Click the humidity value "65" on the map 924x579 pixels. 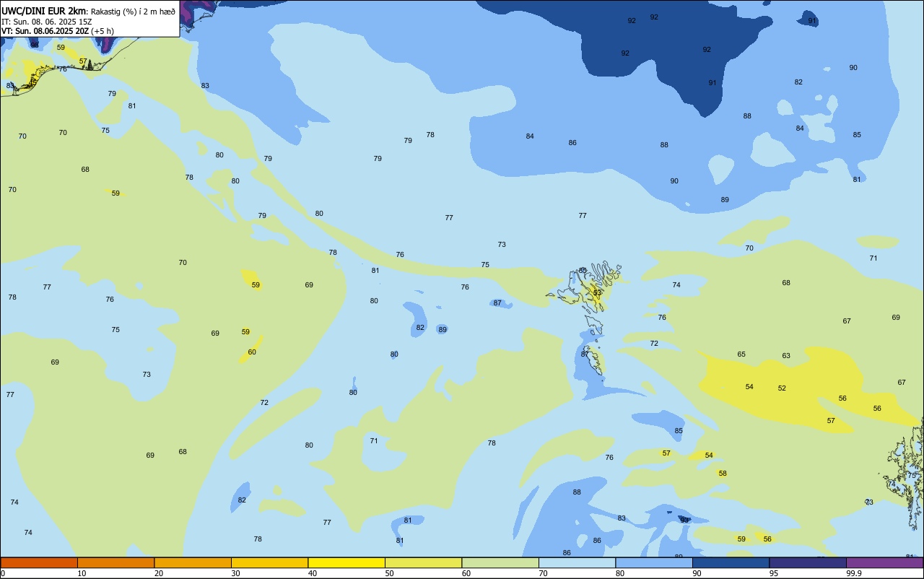click(741, 354)
